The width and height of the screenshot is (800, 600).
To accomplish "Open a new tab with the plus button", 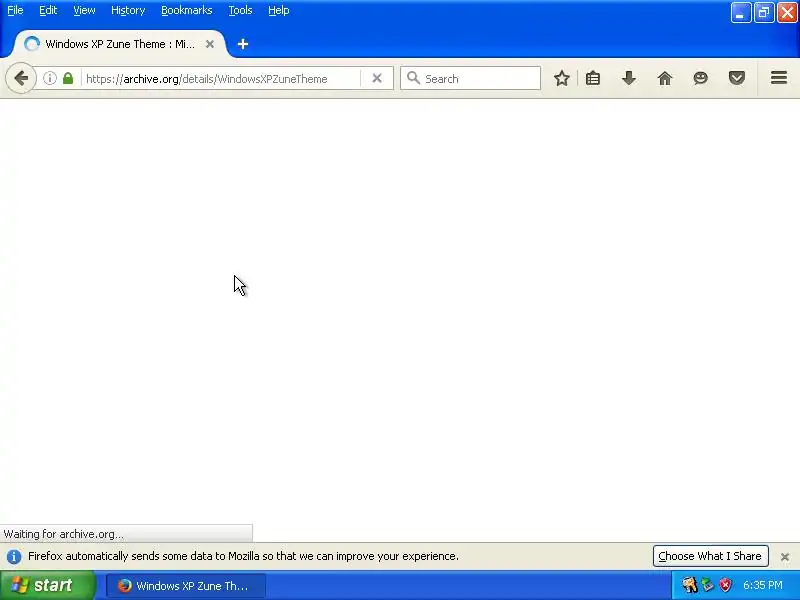I will click(243, 44).
